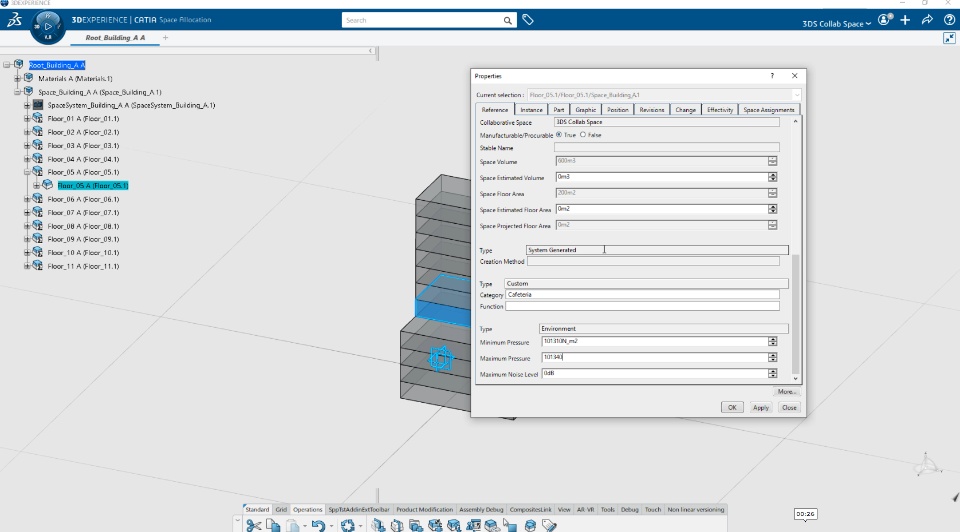This screenshot has width=960, height=532.
Task: Switch to the Instance tab
Action: (x=531, y=110)
